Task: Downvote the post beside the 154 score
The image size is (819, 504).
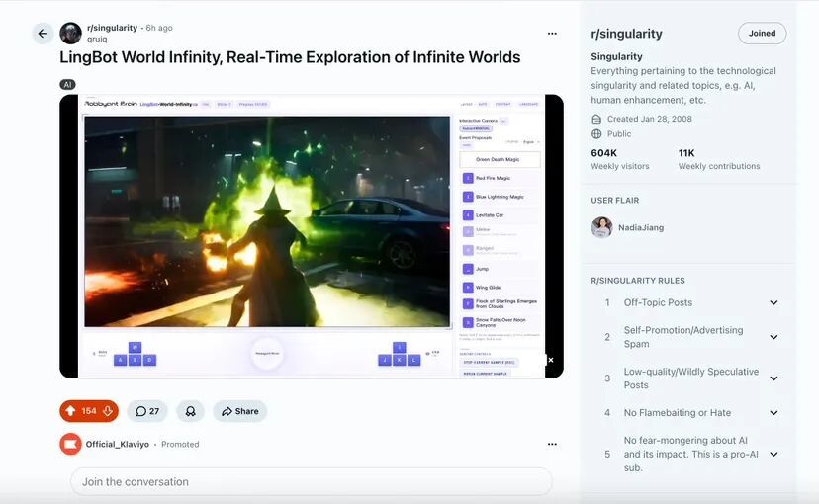Action: (108, 411)
